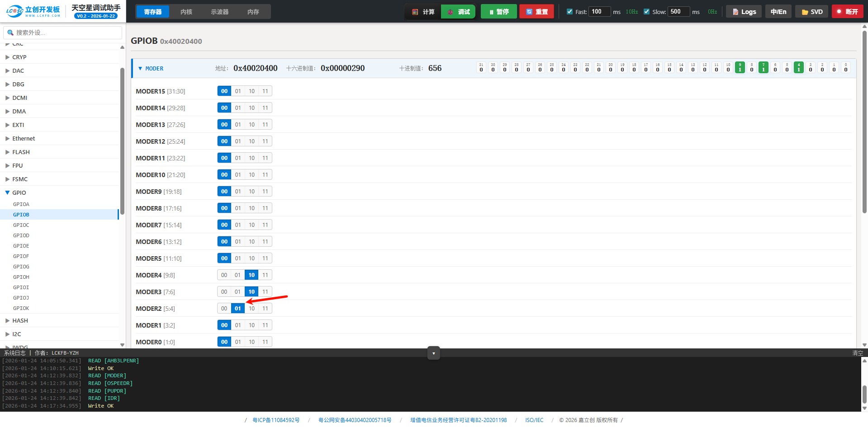Set MODER2 to value 10

tap(251, 309)
